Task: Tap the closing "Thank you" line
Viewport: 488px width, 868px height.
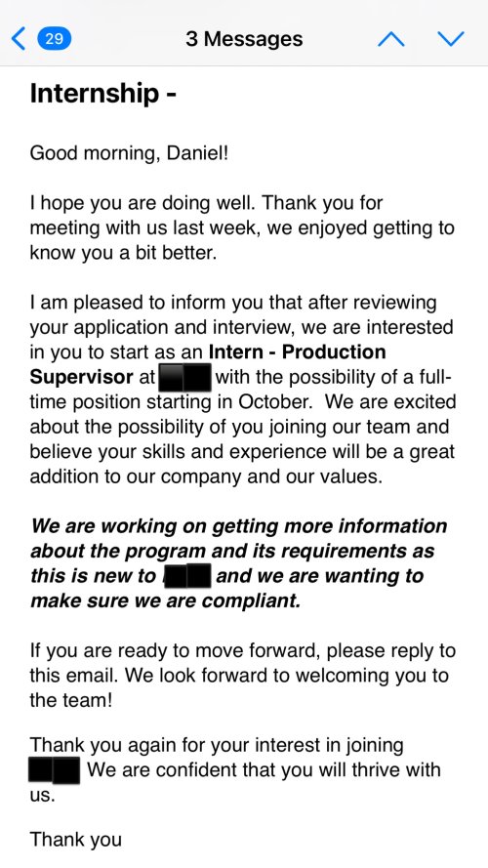Action: pos(76,840)
